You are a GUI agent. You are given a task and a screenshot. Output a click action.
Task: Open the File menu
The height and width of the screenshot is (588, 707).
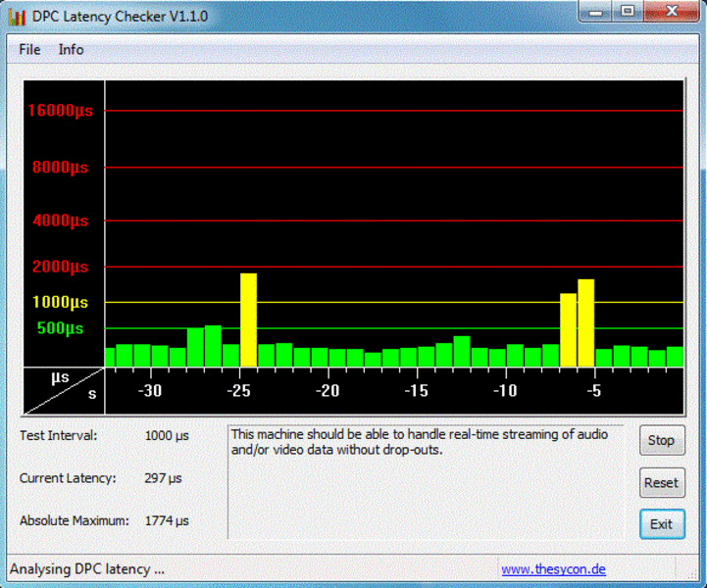point(29,49)
